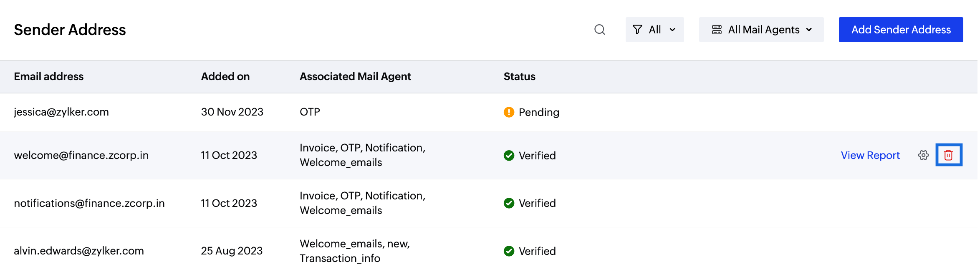Delete welcome@finance.zcorp.in with trash icon
The width and height of the screenshot is (980, 272).
[x=948, y=155]
